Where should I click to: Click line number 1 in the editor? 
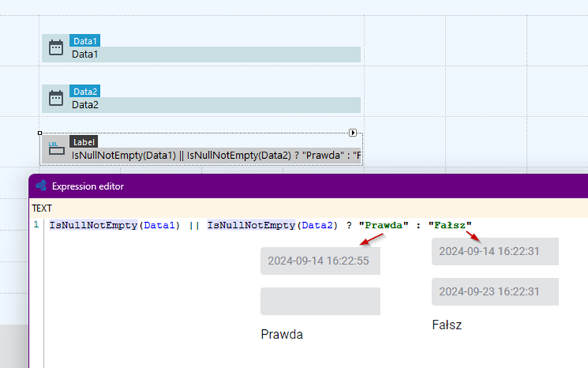click(36, 225)
